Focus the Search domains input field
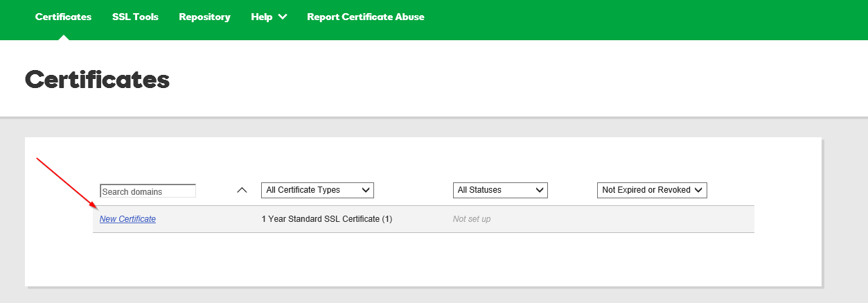Screen dimensions: 868x303 [148, 191]
